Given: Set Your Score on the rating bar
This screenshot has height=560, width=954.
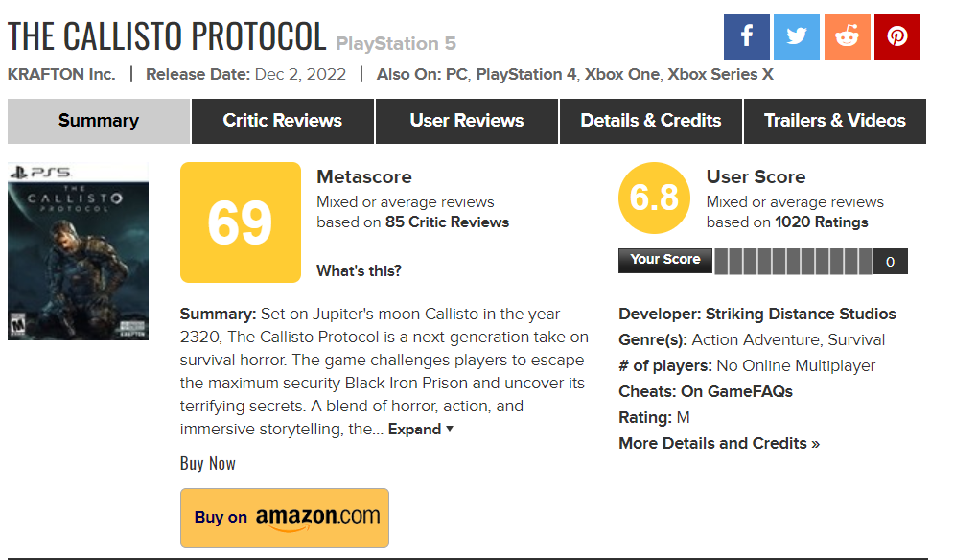Looking at the screenshot, I should (793, 261).
